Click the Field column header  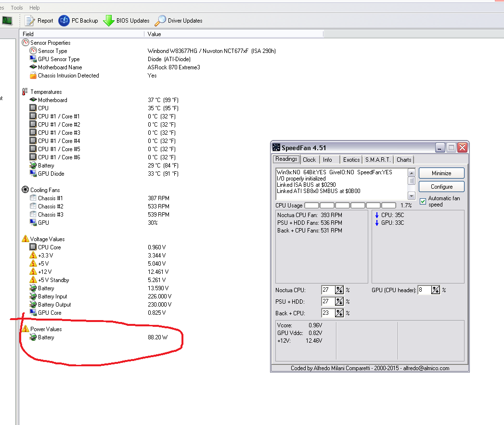(x=82, y=34)
